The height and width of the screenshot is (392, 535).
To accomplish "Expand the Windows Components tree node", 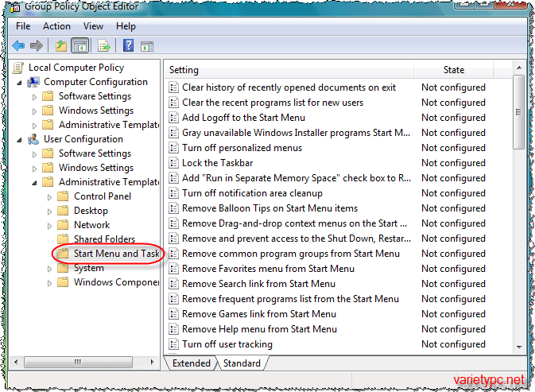I will tap(50, 283).
